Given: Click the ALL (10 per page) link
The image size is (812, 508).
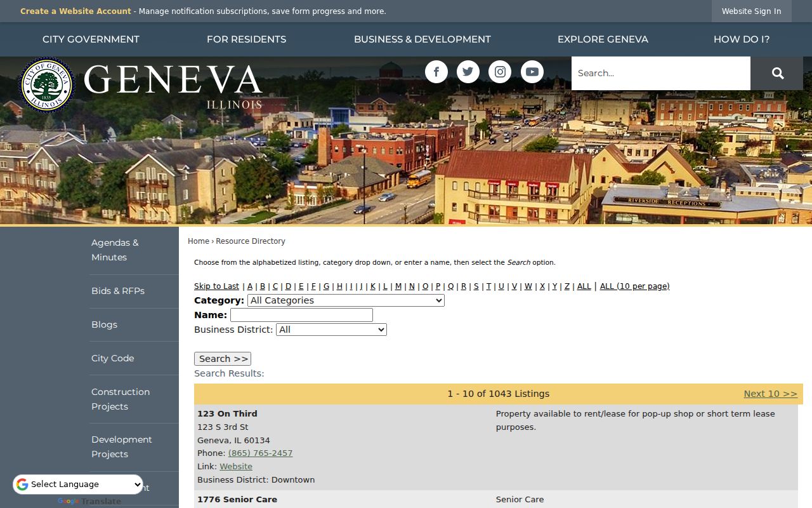Looking at the screenshot, I should click(634, 286).
